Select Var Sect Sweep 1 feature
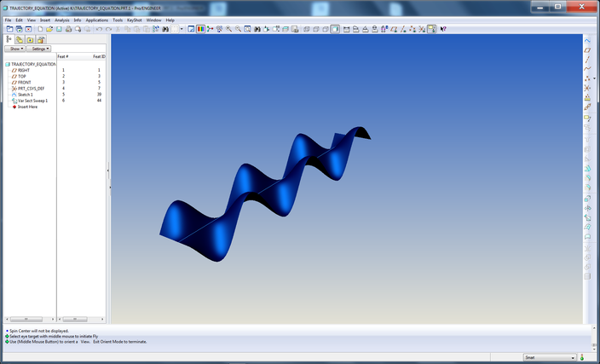The image size is (600, 364). click(30, 101)
